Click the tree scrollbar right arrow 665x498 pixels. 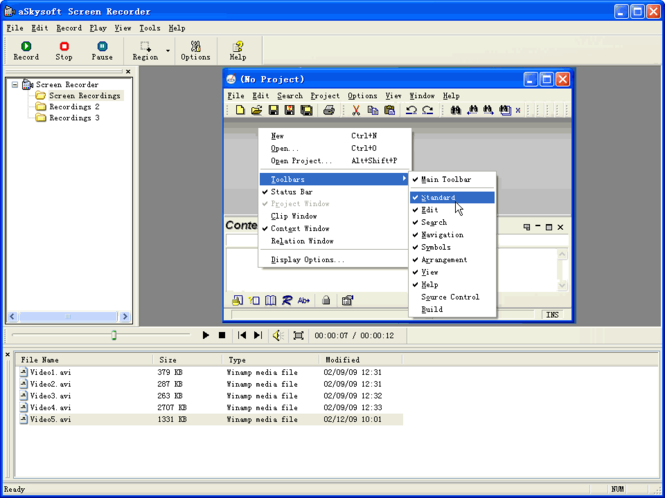pyautogui.click(x=125, y=316)
